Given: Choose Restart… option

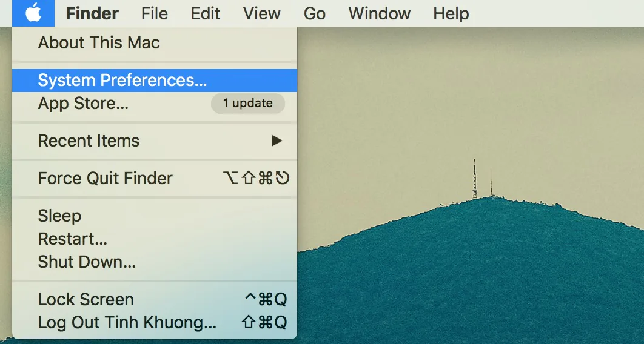Looking at the screenshot, I should click(155, 239).
